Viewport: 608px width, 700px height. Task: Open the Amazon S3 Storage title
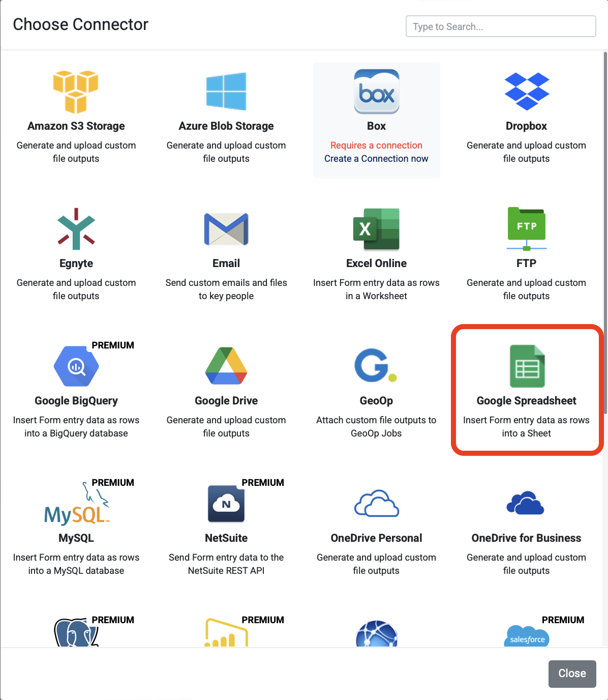point(76,126)
